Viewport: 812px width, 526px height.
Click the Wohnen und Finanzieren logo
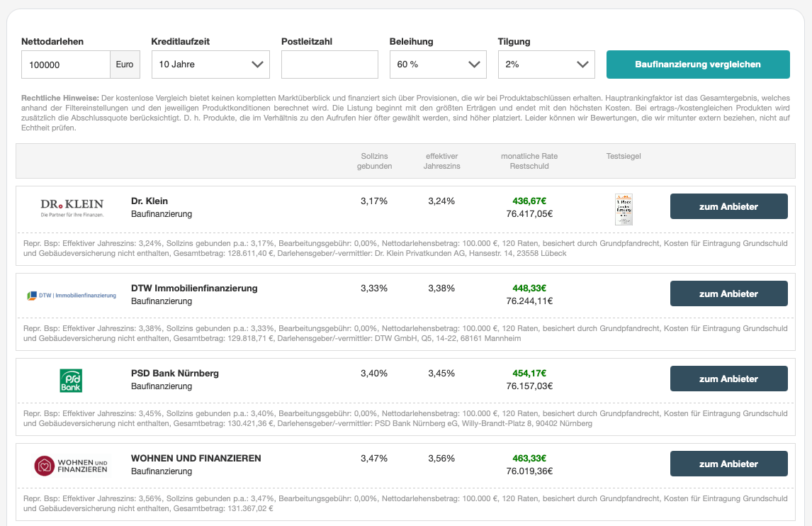coord(72,465)
